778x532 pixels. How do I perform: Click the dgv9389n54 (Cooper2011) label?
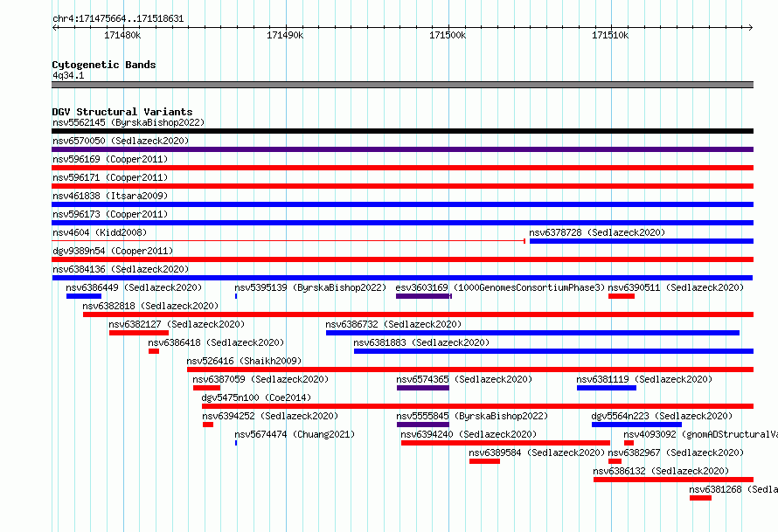click(x=113, y=251)
